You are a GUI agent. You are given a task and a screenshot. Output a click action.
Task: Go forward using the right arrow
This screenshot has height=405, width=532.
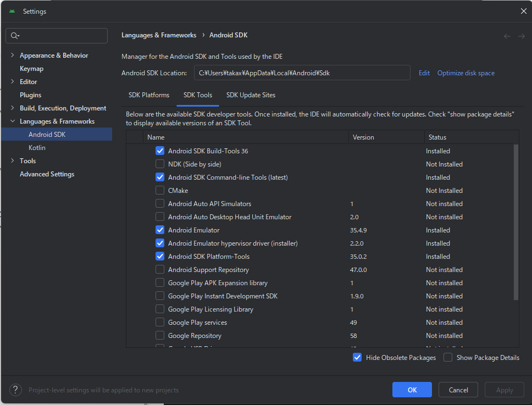tap(521, 36)
